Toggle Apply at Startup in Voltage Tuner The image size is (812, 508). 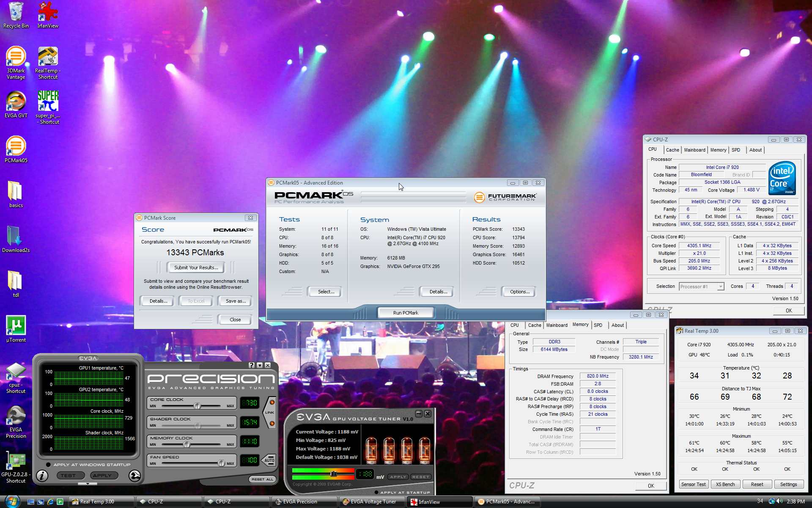[376, 492]
